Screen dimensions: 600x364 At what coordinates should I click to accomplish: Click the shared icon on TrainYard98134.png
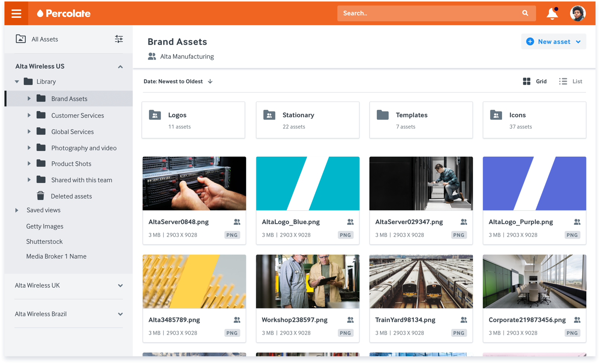pos(464,320)
